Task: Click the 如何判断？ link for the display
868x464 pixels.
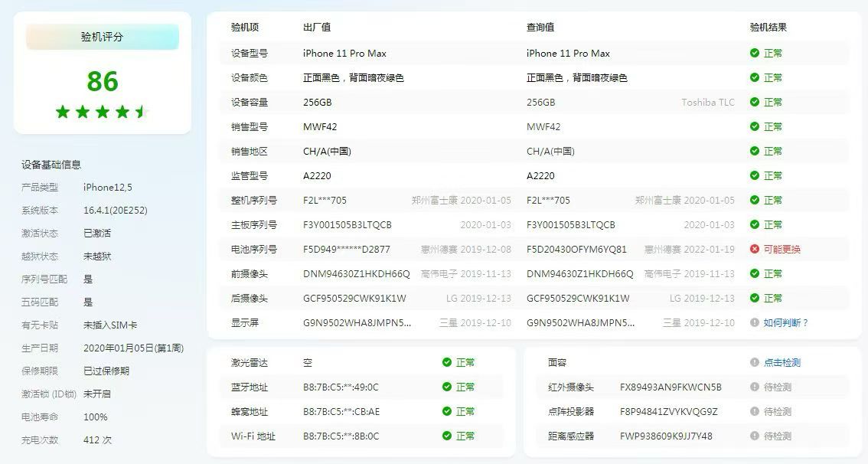Action: click(785, 323)
